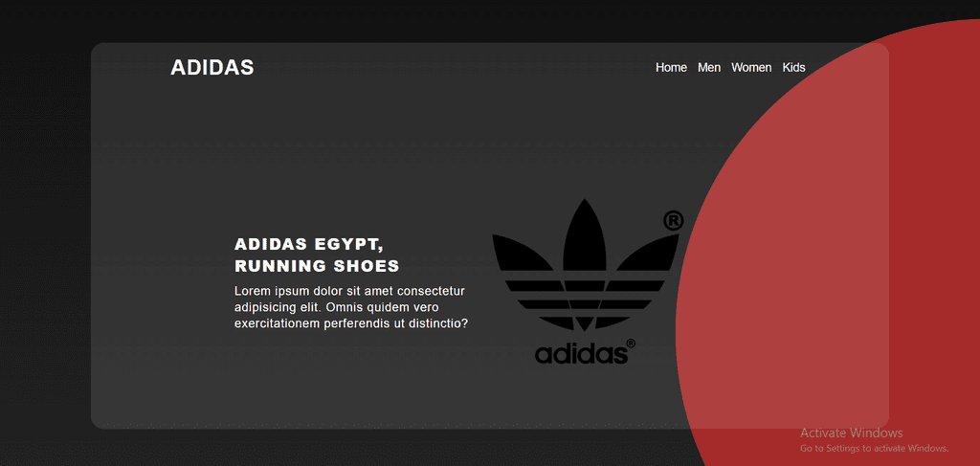Select the Women navigation link
980x466 pixels.
coord(751,68)
